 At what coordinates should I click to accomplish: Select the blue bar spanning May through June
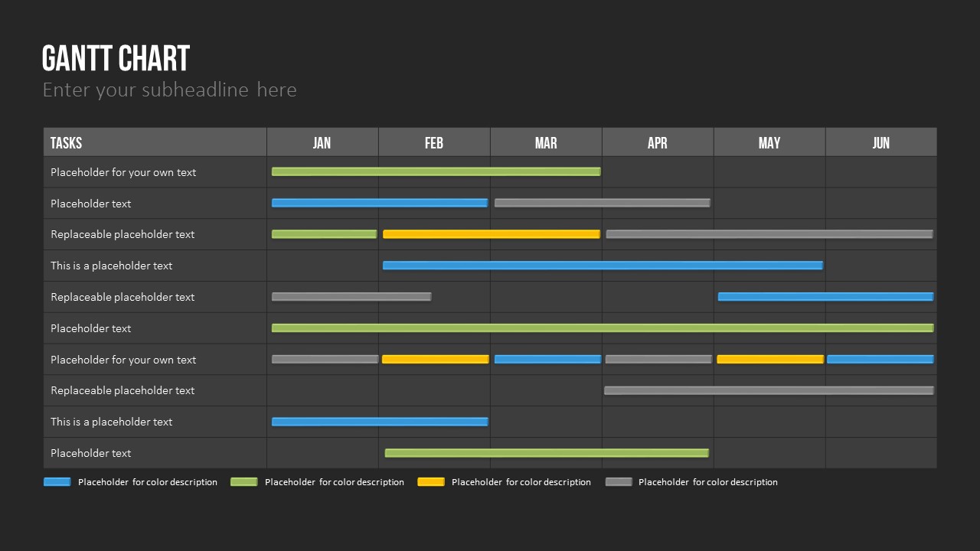(x=825, y=297)
